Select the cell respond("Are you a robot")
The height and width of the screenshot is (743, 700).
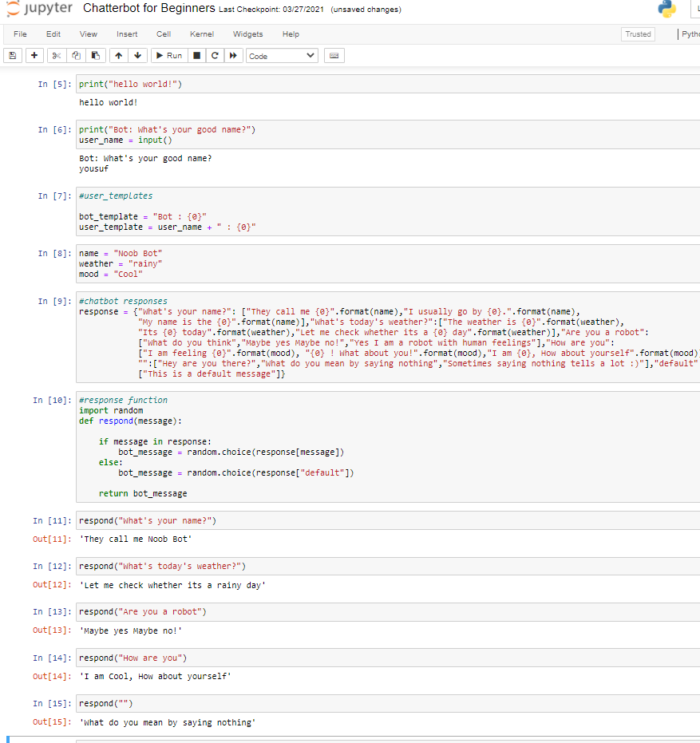pos(388,612)
